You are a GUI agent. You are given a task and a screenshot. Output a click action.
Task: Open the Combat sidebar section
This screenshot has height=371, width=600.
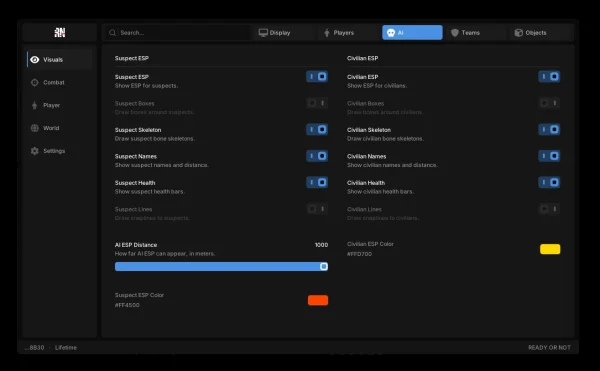tap(60, 83)
